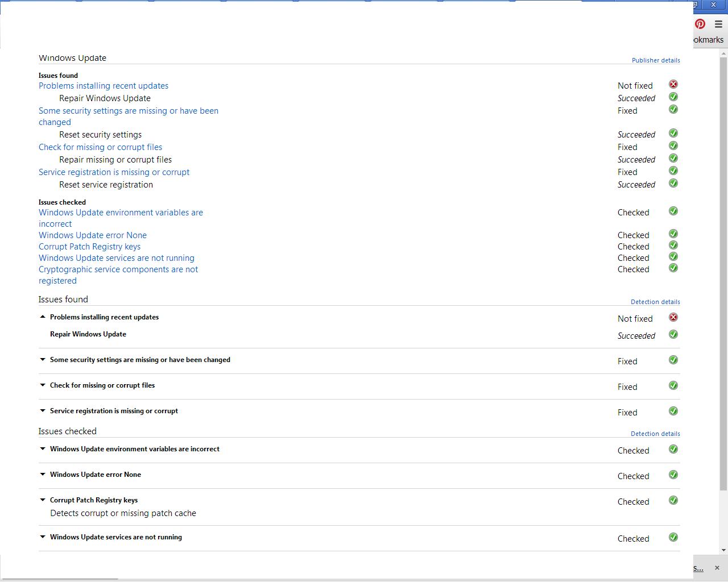728x582 pixels.
Task: Click green check next to Repair missing or corrupt files
Action: point(673,158)
